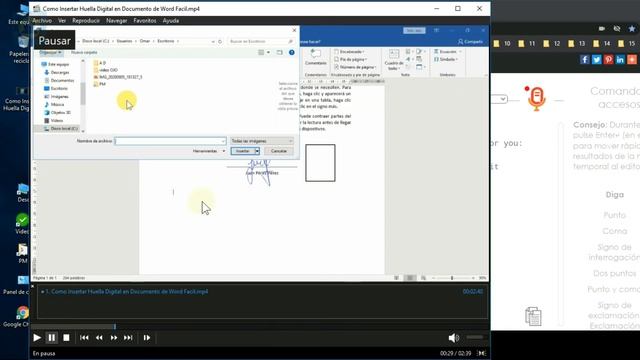Open the Reproducir menu
The image size is (640, 360).
pos(86,20)
